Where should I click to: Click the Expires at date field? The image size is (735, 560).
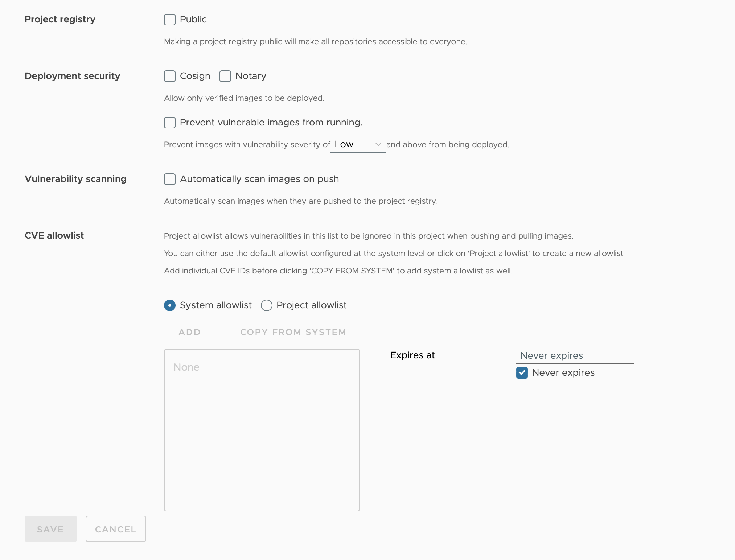[x=575, y=355]
